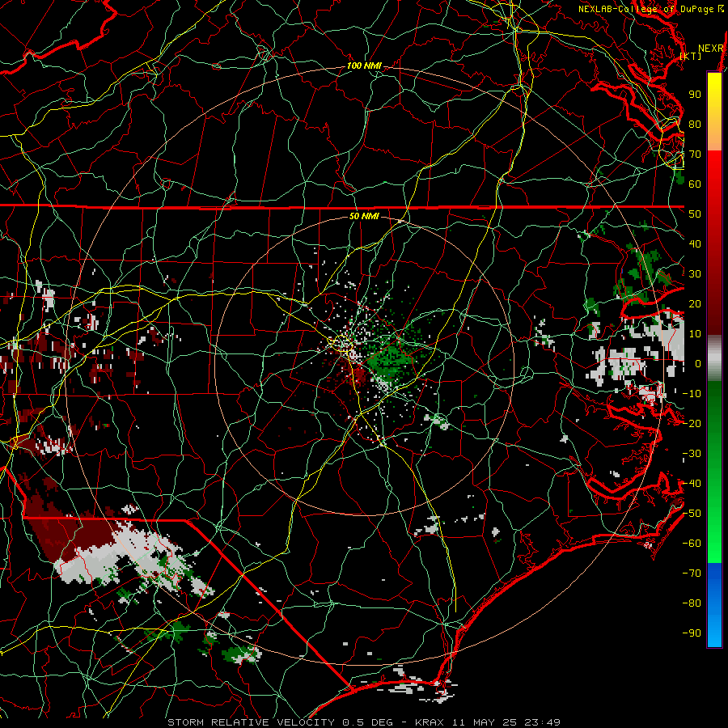The width and height of the screenshot is (728, 728).
Task: Click the "30" value on the velocity scale
Action: (x=695, y=274)
